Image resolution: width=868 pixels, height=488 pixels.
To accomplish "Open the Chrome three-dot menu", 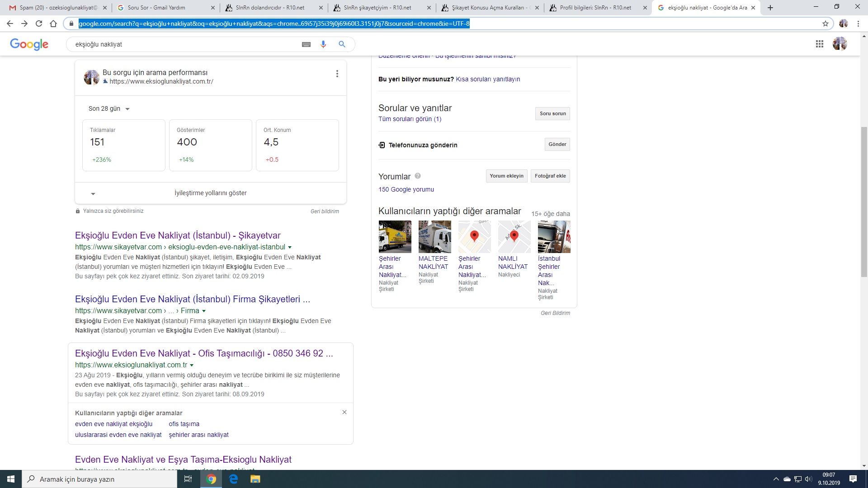I will [x=858, y=23].
